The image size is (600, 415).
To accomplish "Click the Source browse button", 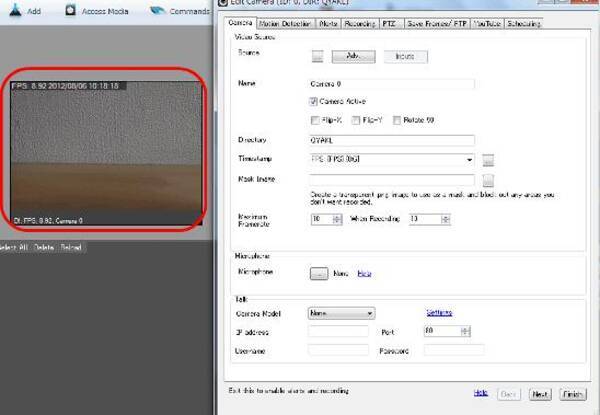I will coord(318,55).
